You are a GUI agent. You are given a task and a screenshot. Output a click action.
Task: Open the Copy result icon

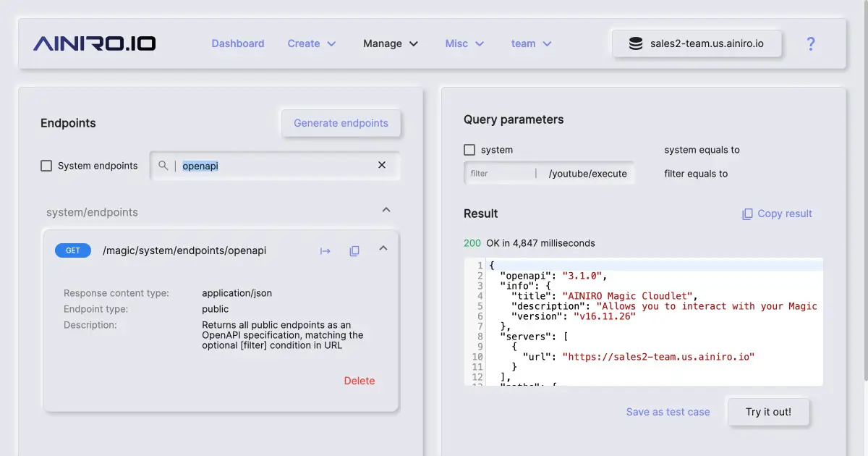click(x=746, y=214)
